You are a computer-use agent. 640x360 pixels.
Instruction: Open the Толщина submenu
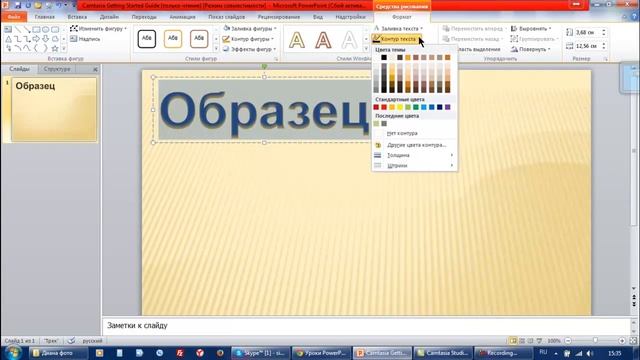pyautogui.click(x=414, y=155)
